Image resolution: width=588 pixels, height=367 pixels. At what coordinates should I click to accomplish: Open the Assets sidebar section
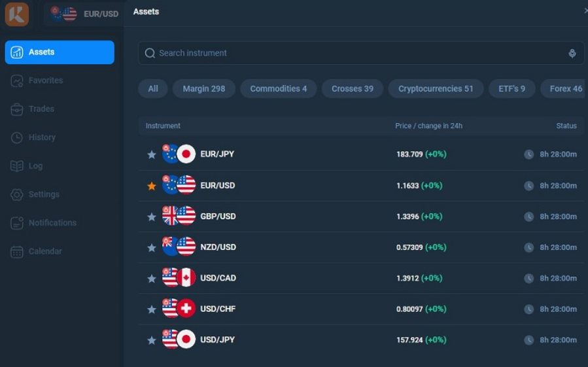(60, 52)
